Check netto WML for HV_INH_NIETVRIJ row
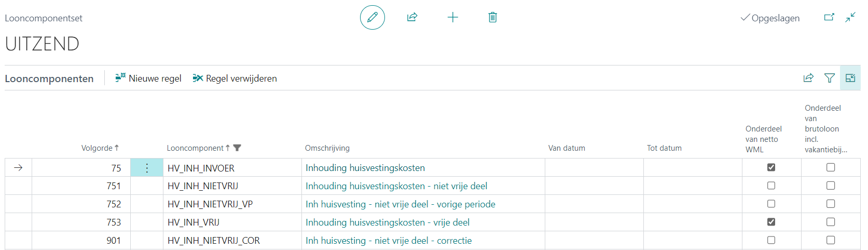The height and width of the screenshot is (250, 868). (771, 186)
